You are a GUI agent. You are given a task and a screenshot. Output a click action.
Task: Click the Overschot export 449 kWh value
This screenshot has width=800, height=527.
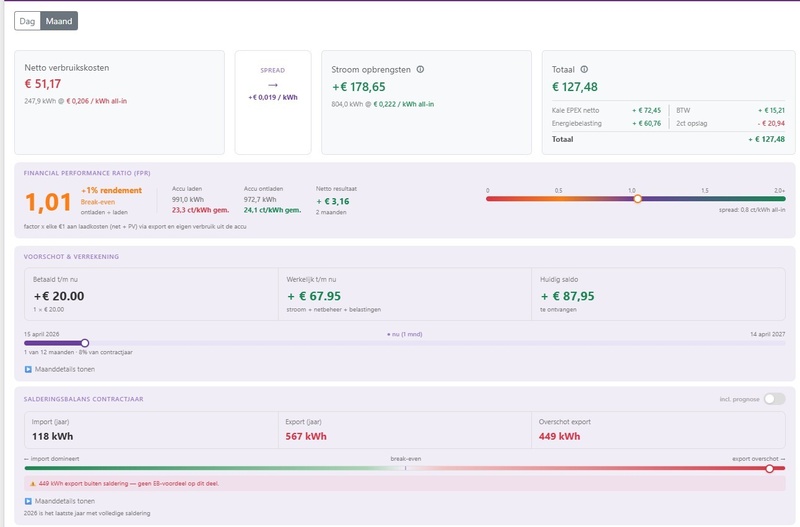pos(560,437)
